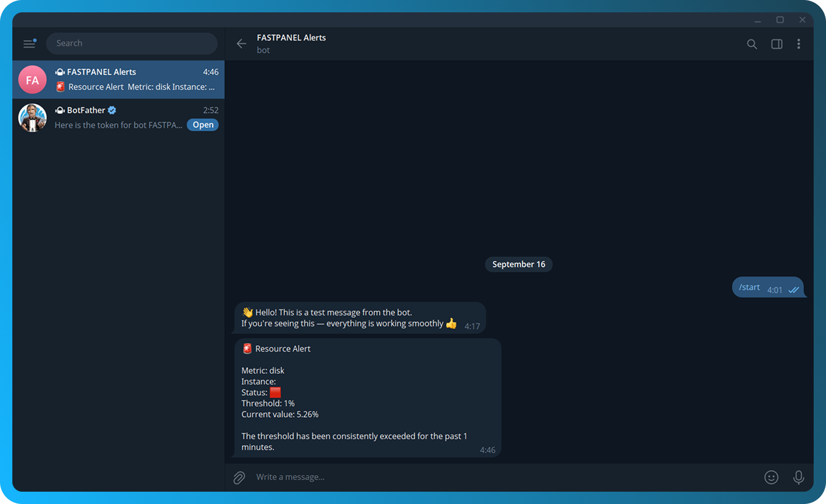Open the FASTPANEL Alerts chat header profile

tap(291, 38)
